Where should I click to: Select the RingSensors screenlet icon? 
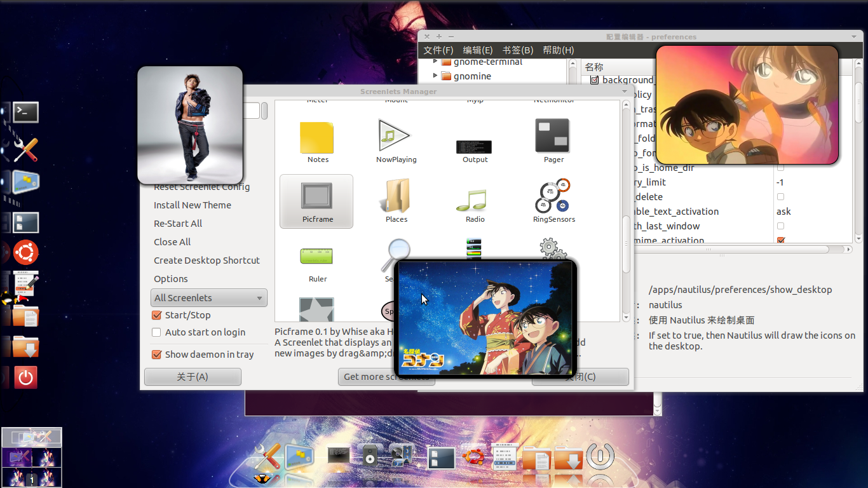coord(553,196)
